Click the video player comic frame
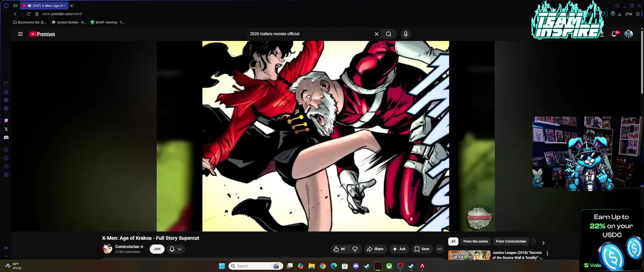This screenshot has width=644, height=272. [325, 136]
